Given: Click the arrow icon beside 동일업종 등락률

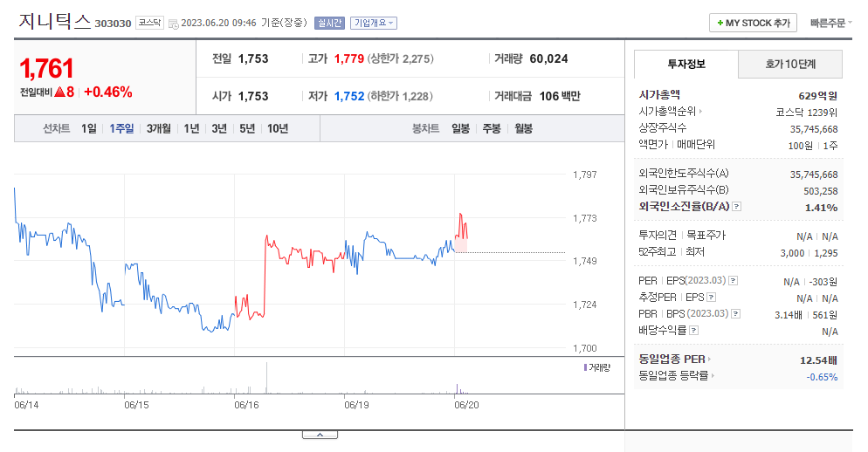Looking at the screenshot, I should pyautogui.click(x=713, y=376).
